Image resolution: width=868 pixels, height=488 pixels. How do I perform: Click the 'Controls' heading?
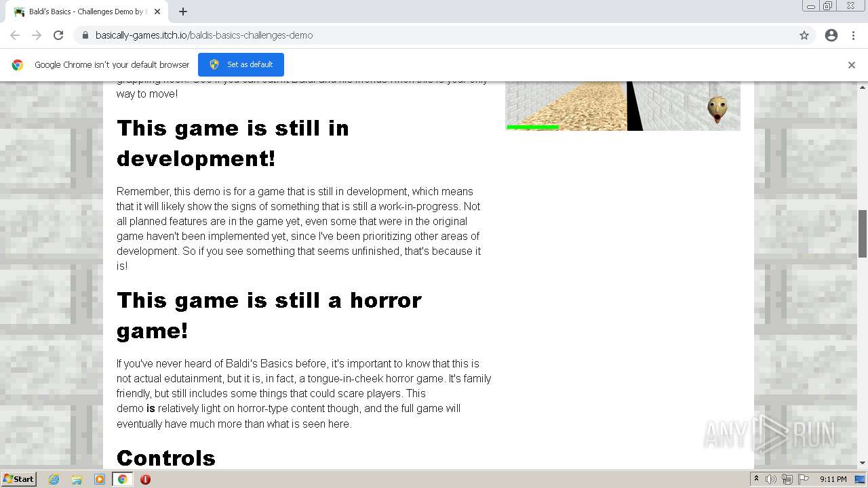[166, 458]
